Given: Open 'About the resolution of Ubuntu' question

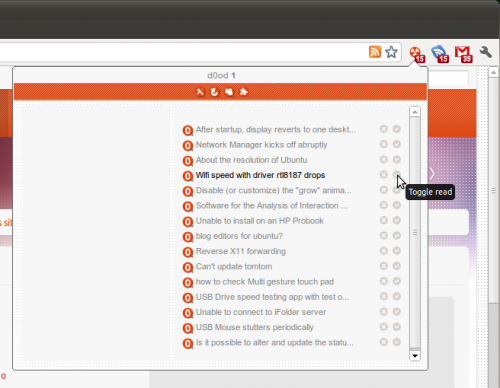Looking at the screenshot, I should point(251,160).
